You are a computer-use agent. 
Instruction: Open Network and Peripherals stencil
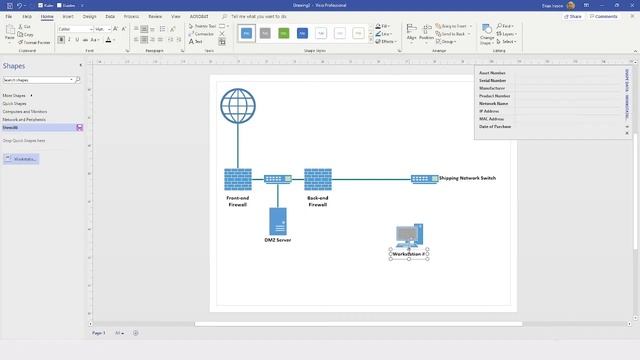[24, 120]
